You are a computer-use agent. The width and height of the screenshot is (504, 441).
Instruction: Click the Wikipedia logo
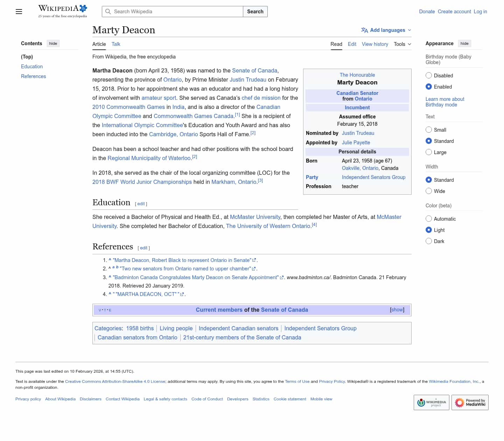pos(62,11)
